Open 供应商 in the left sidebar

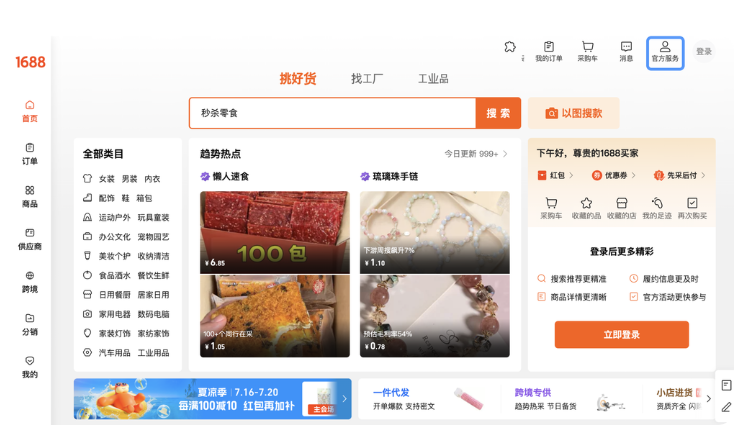(30, 239)
